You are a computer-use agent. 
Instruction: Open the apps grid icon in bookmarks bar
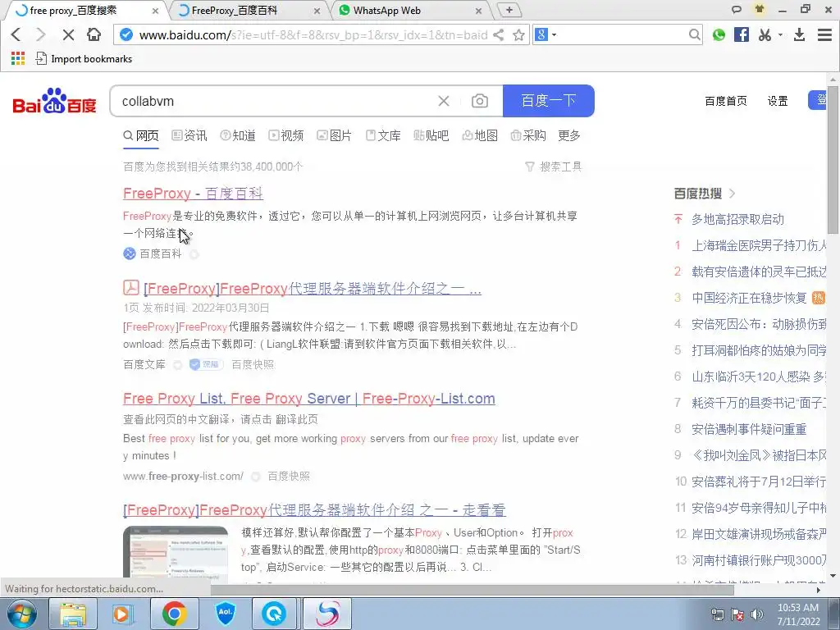(18, 58)
